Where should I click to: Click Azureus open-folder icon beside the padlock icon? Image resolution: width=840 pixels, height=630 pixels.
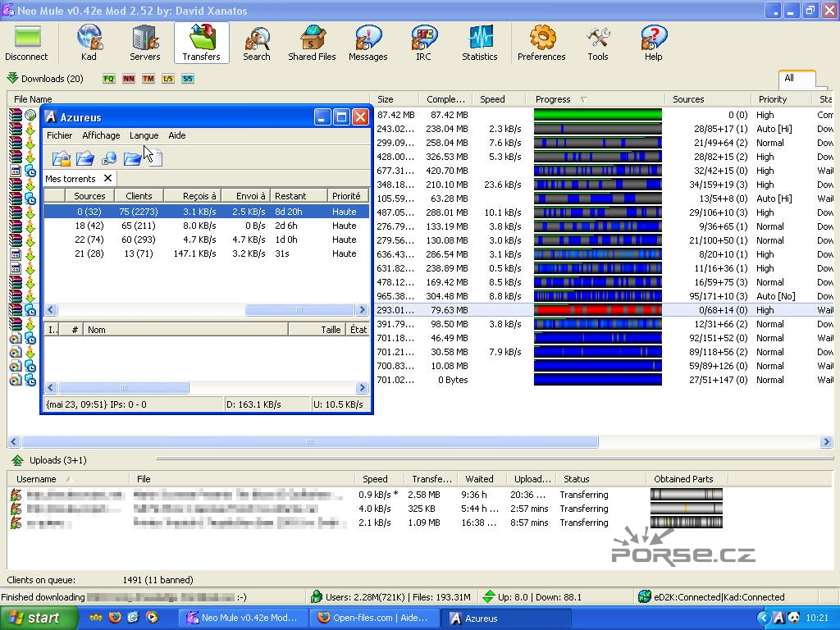(x=85, y=158)
